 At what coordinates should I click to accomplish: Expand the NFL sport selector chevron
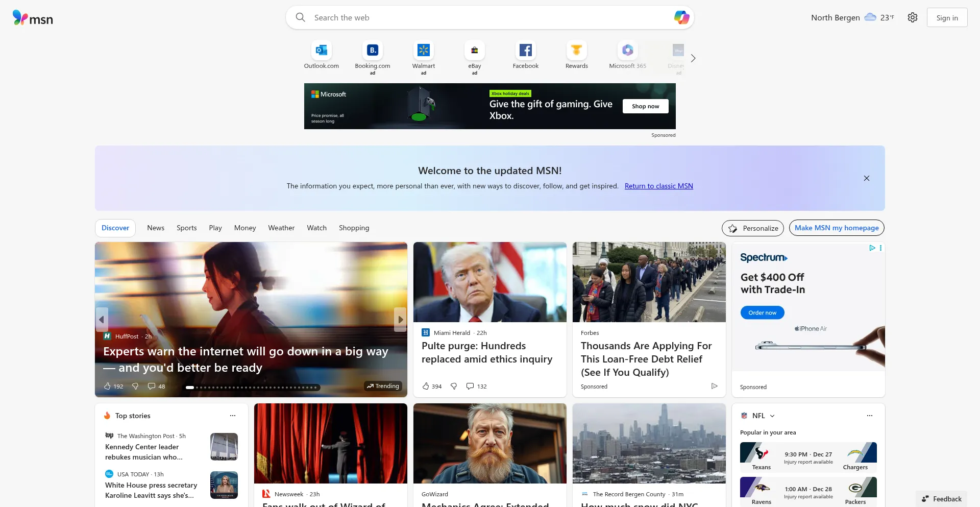pyautogui.click(x=772, y=416)
